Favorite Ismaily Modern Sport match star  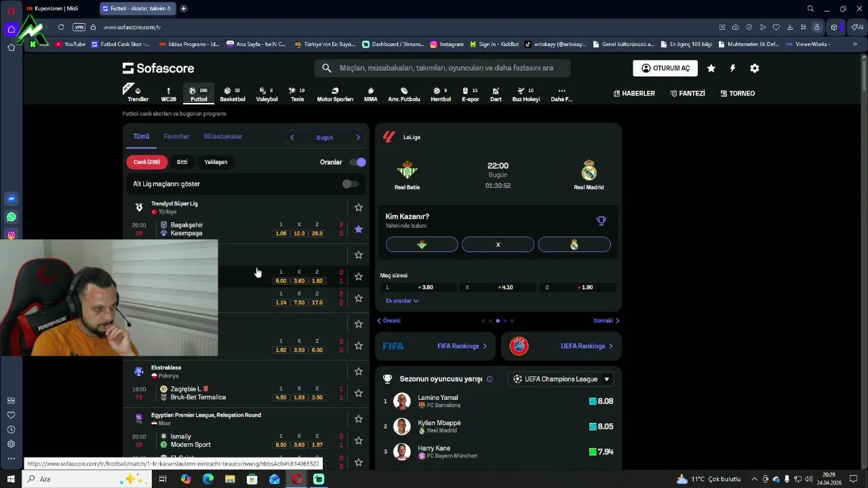click(359, 441)
